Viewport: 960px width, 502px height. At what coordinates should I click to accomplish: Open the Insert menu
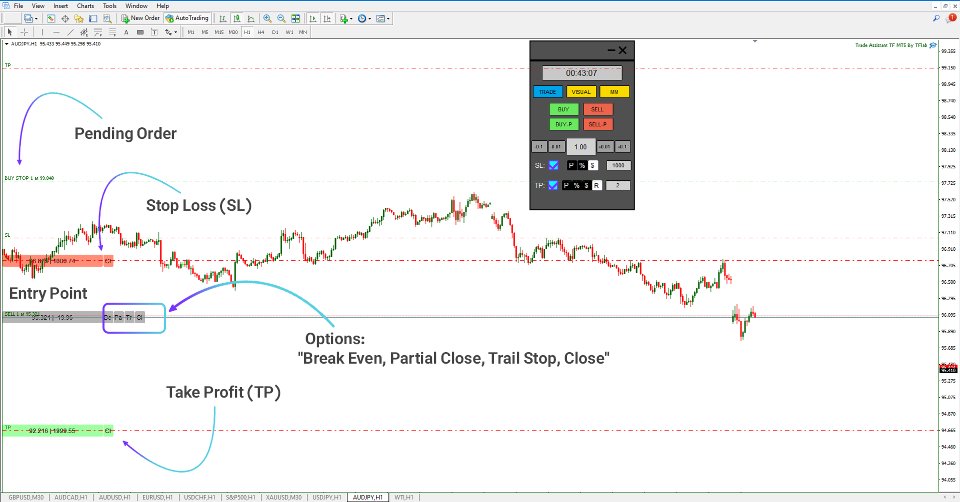click(x=61, y=6)
